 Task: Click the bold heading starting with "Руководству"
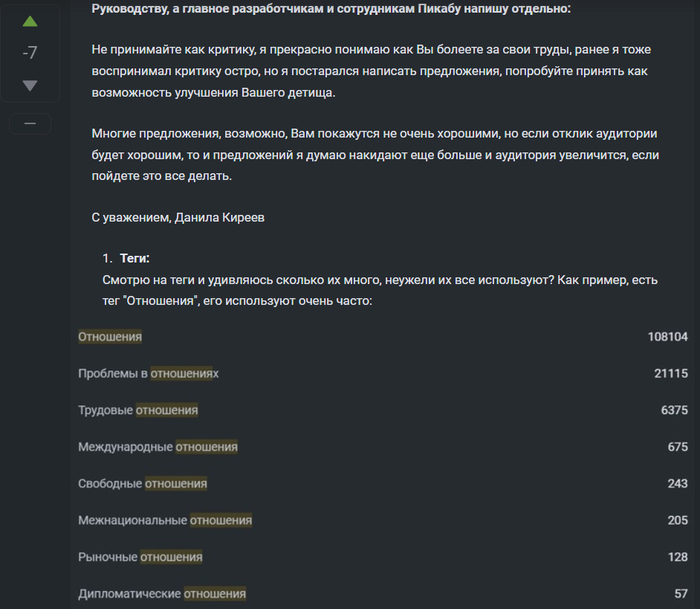pos(330,9)
